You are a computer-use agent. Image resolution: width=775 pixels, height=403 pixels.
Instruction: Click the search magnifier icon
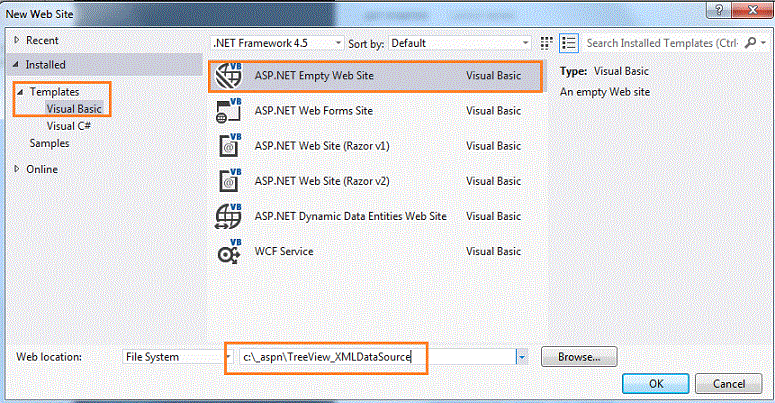[x=750, y=43]
